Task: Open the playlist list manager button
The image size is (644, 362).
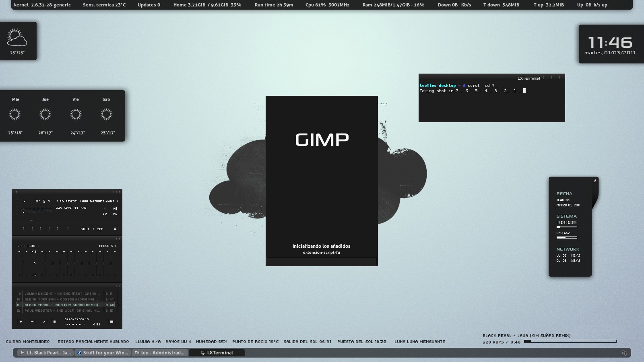Action: tap(112, 322)
